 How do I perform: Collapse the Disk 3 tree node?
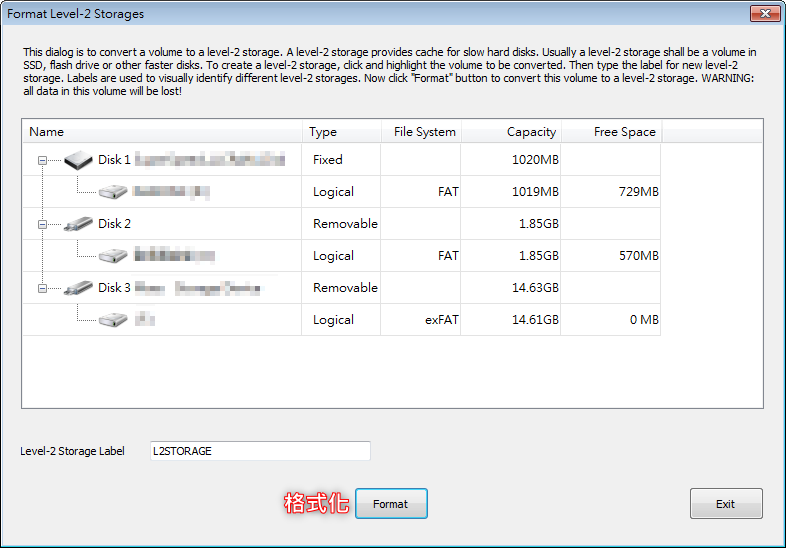(43, 288)
